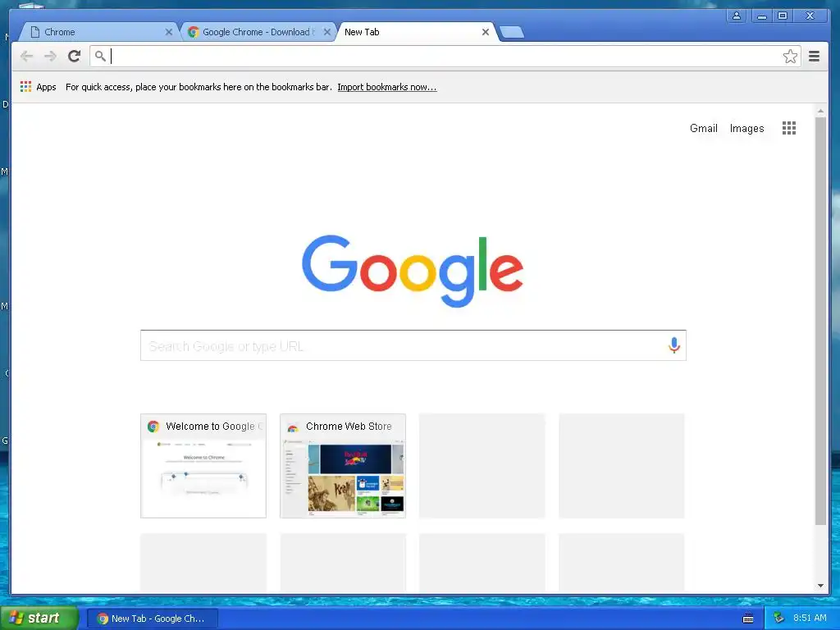Open the Google apps grid launcher

[x=788, y=128]
